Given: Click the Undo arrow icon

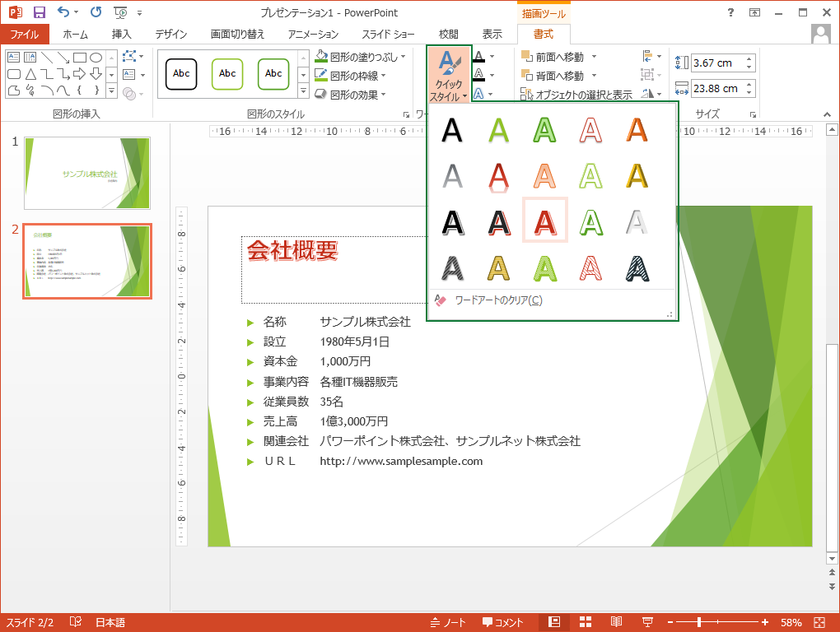Looking at the screenshot, I should click(x=64, y=12).
